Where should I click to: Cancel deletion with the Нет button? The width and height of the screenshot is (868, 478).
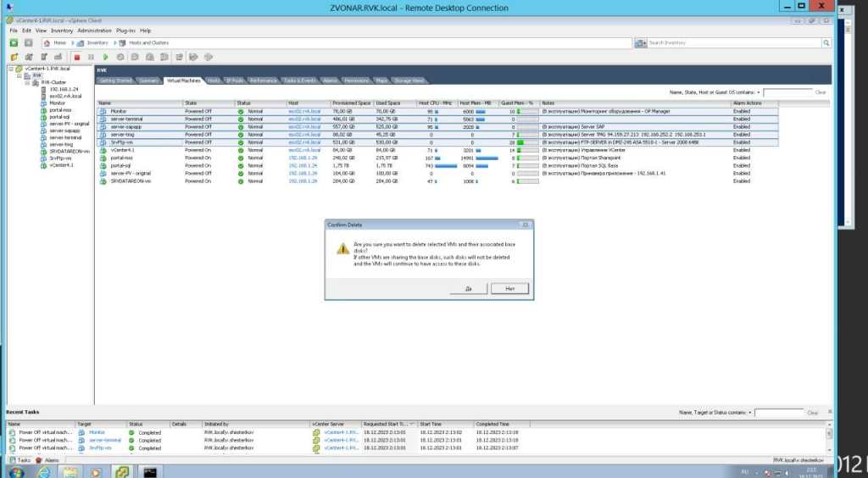coord(509,288)
